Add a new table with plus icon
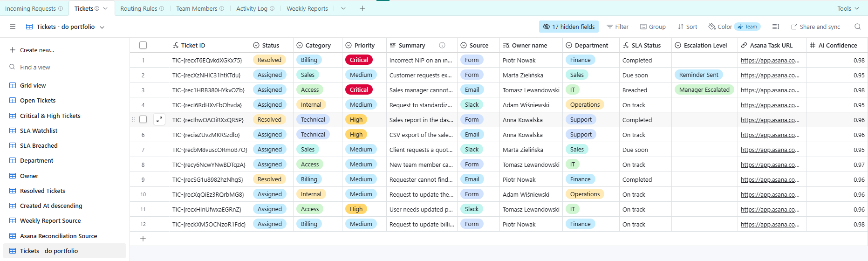This screenshot has width=868, height=261. pos(362,8)
